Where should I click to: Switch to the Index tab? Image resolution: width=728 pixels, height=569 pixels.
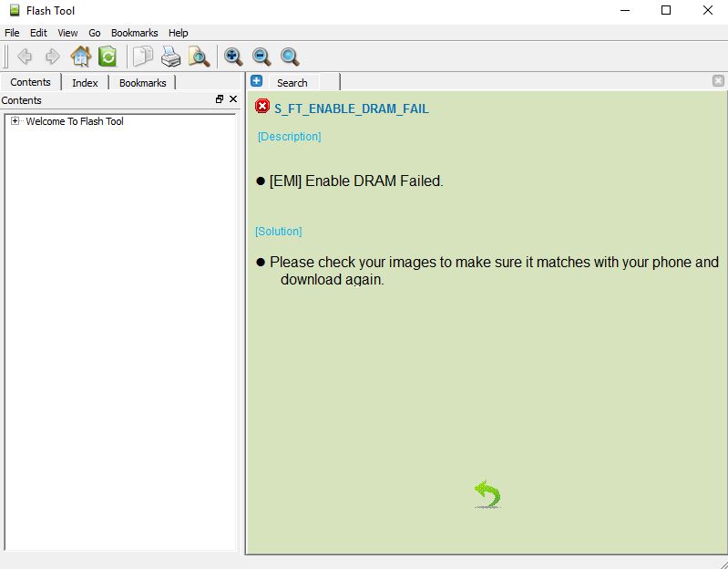(x=85, y=83)
